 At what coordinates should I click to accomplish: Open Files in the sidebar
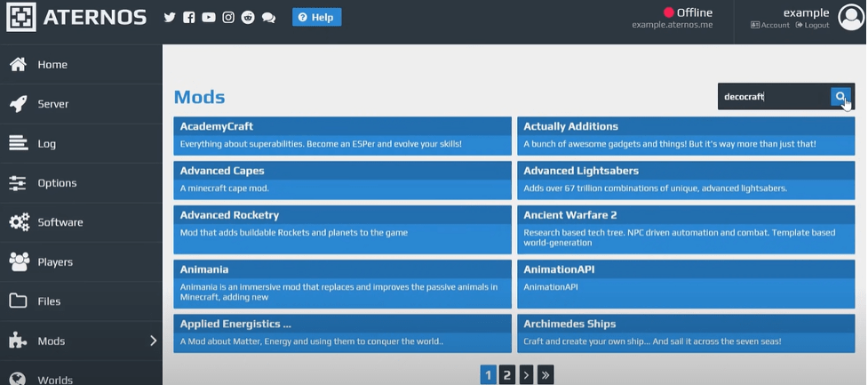point(81,301)
